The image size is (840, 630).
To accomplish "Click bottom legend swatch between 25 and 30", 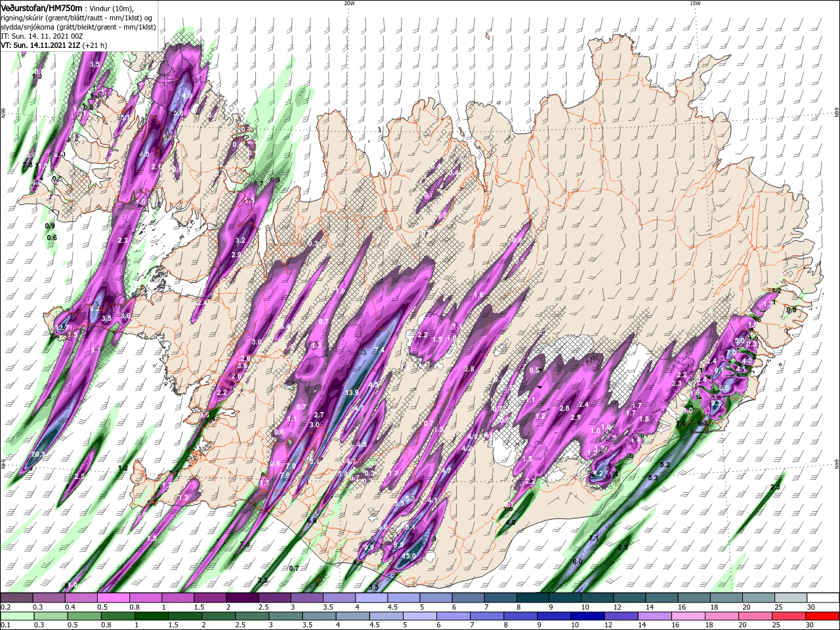I will (790, 617).
